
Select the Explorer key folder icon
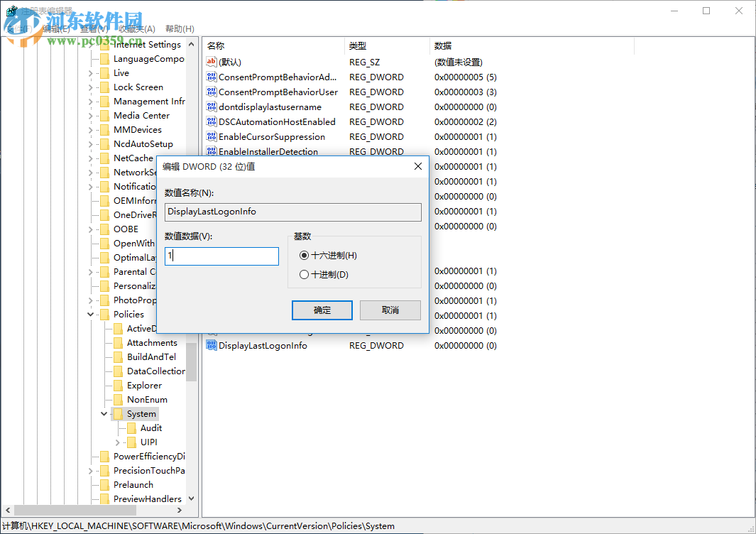[118, 385]
